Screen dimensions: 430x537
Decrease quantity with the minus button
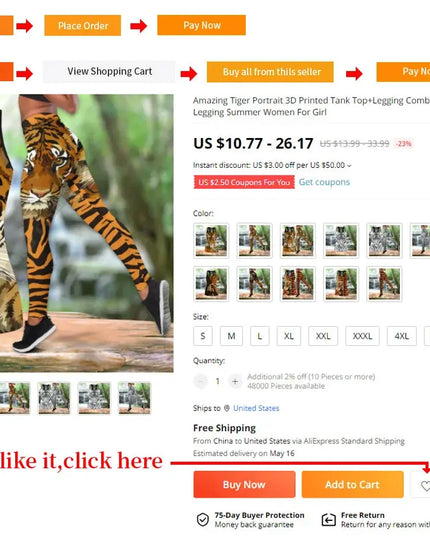pyautogui.click(x=201, y=381)
